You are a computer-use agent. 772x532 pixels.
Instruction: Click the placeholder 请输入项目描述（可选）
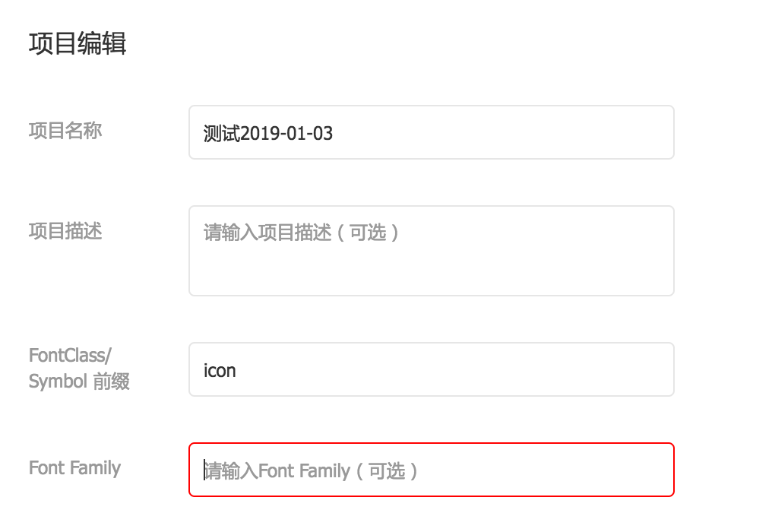tap(304, 233)
